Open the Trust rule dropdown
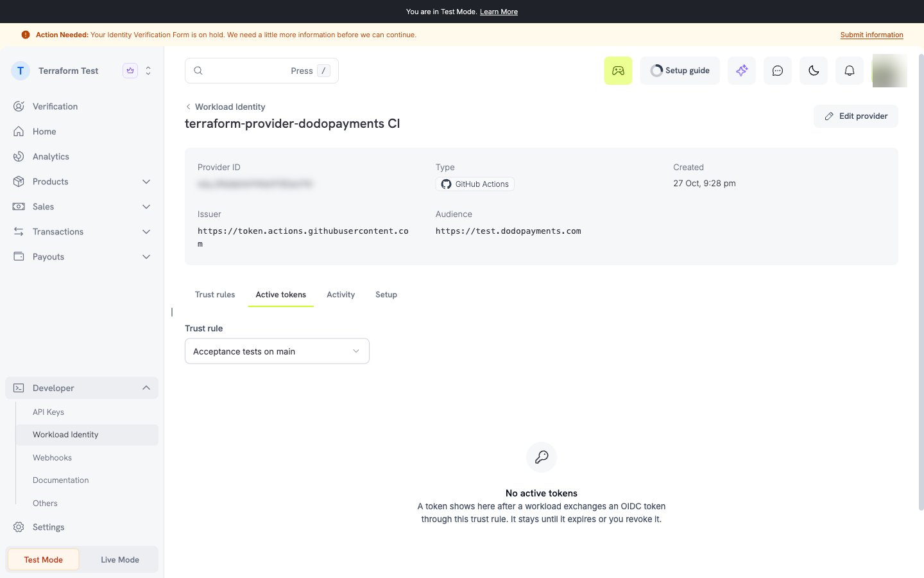The image size is (924, 578). point(277,351)
